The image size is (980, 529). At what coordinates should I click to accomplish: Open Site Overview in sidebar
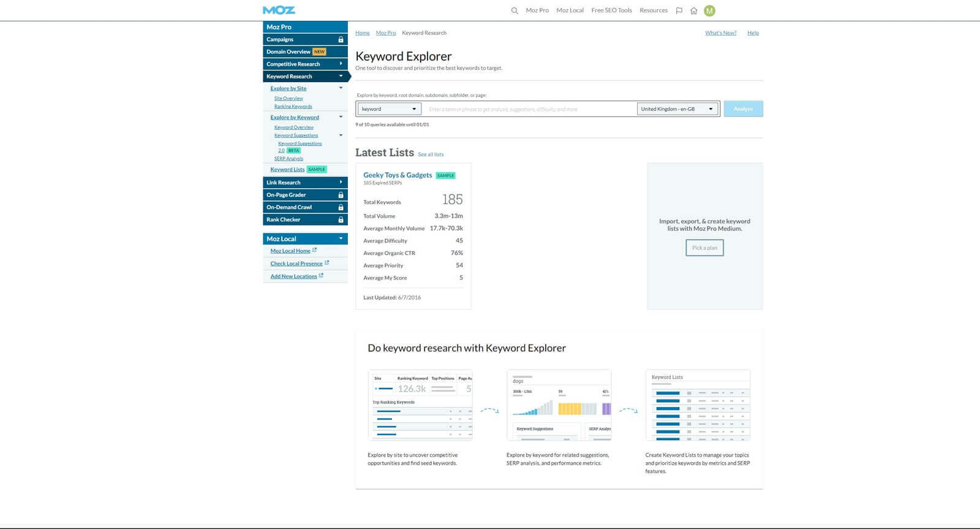[288, 99]
